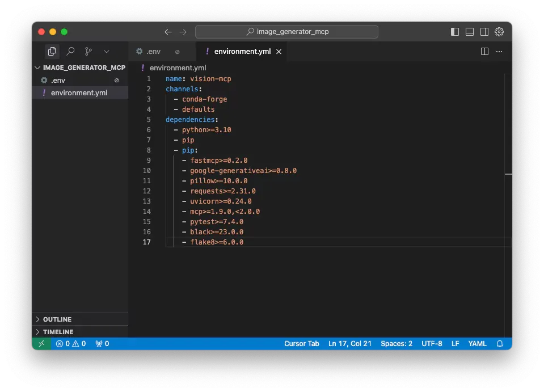The width and height of the screenshot is (544, 392).
Task: Split the editor to the right
Action: (484, 52)
